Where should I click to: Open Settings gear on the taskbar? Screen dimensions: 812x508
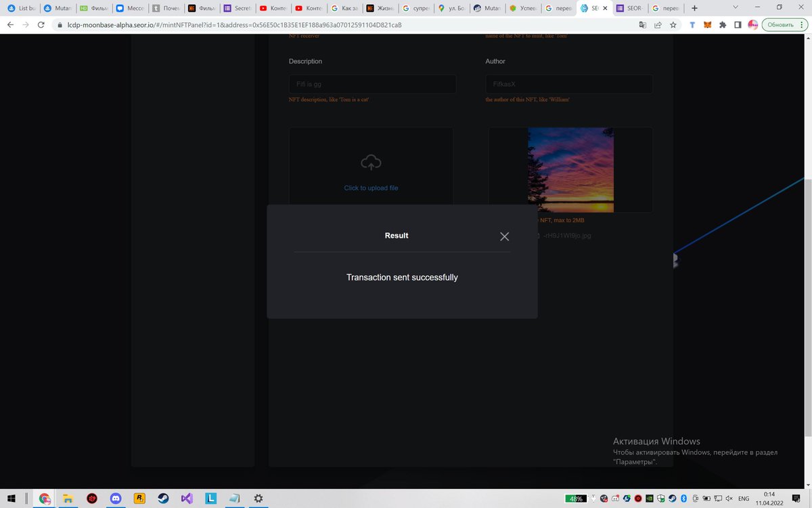(258, 499)
